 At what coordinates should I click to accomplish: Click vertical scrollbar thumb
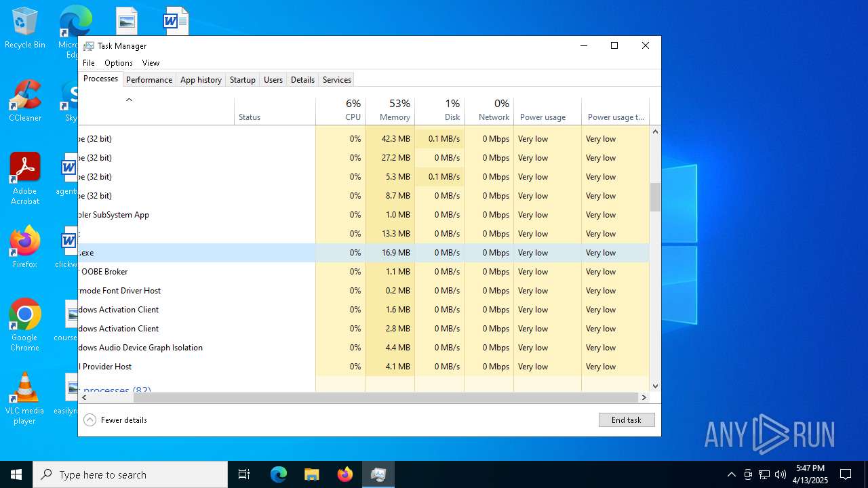(655, 197)
